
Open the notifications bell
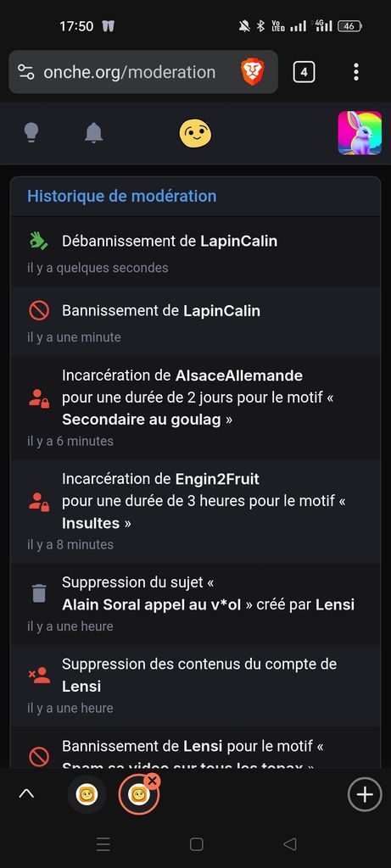click(93, 133)
